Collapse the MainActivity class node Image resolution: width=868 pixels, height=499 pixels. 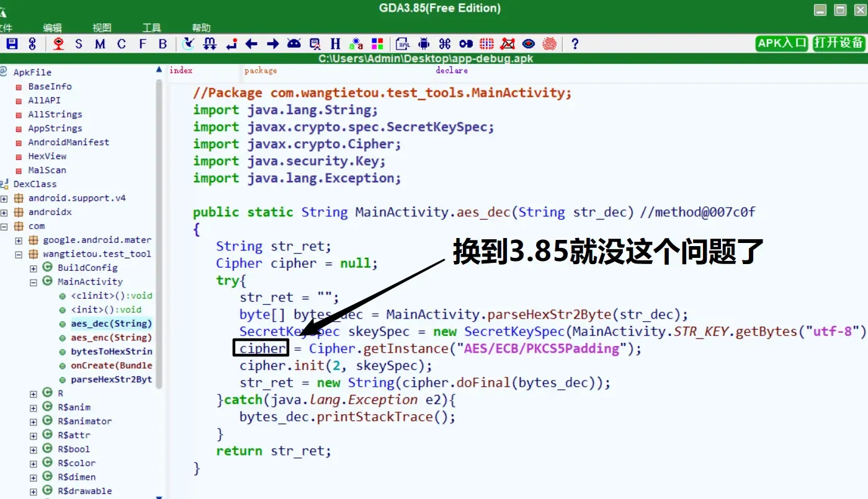34,281
